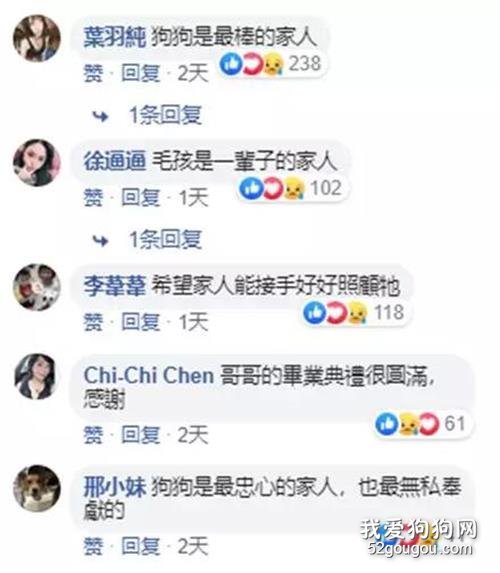Click 赞 under 邢小妹's comment
This screenshot has height=573, width=500.
pyautogui.click(x=93, y=546)
